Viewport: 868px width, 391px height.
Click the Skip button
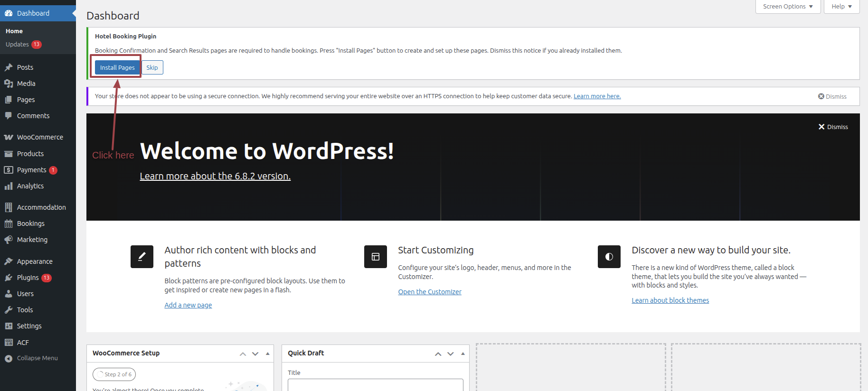coord(152,67)
